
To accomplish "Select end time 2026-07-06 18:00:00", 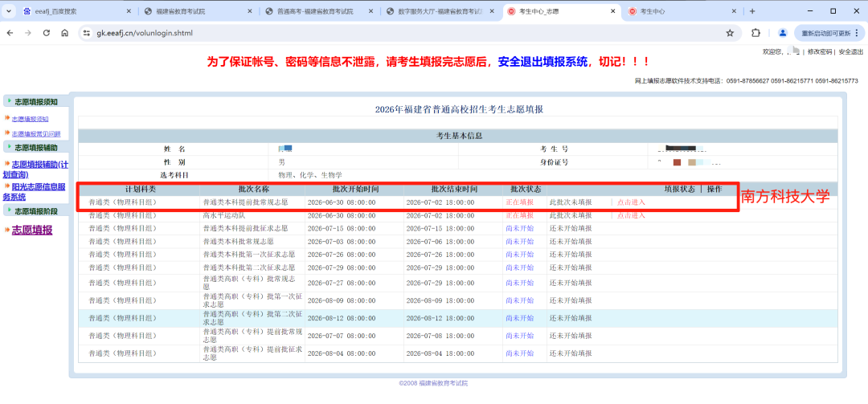I will pos(440,241).
